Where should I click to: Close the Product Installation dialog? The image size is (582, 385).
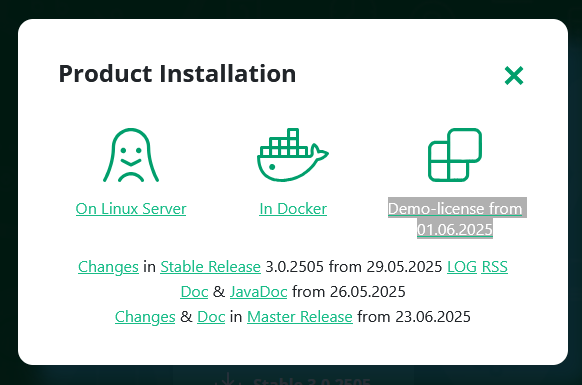pyautogui.click(x=514, y=75)
